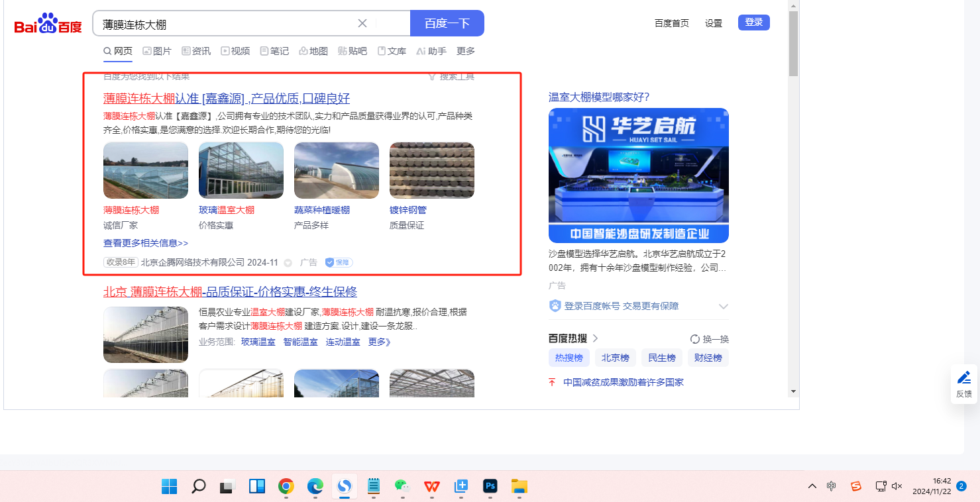Select the 北京榜 hot list tab
Viewport: 980px width, 502px height.
616,358
